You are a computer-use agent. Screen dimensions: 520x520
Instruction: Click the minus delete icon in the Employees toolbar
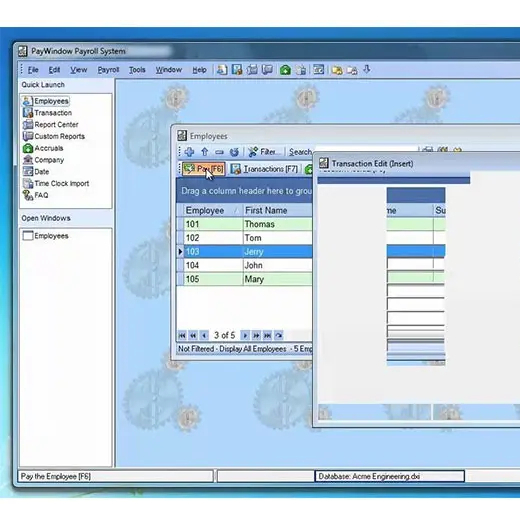coord(219,152)
